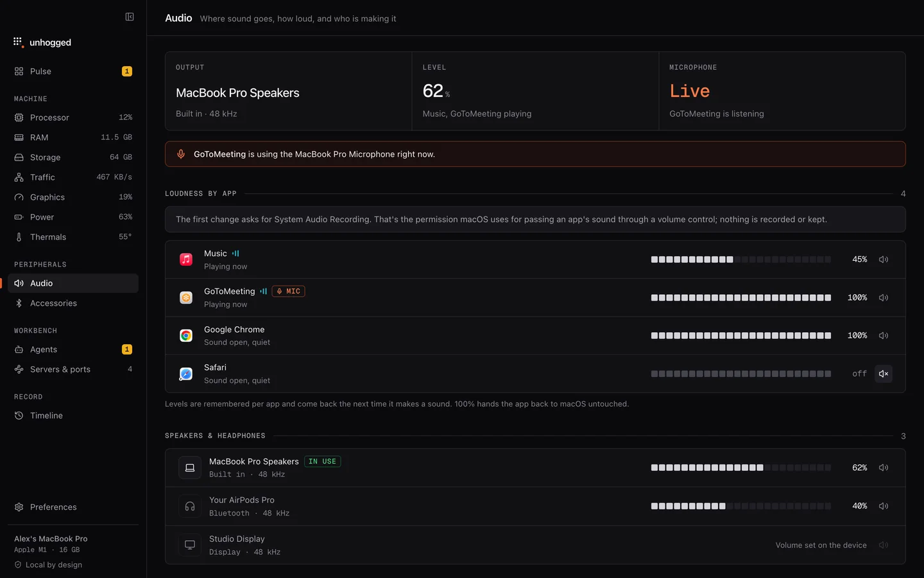The image size is (924, 578).
Task: Click the MacBook Pro Speakers output card
Action: [x=289, y=91]
